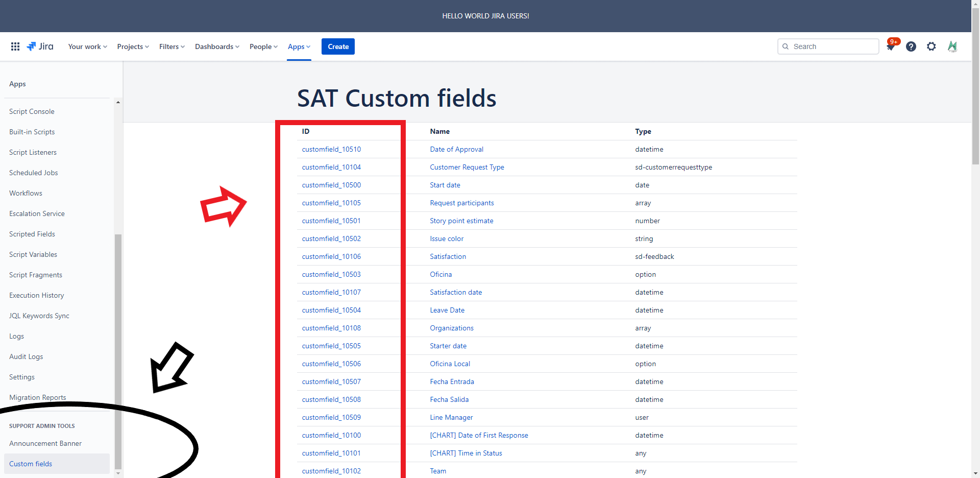This screenshot has height=478, width=980.
Task: Open the Audit Logs sidebar item
Action: click(x=26, y=356)
